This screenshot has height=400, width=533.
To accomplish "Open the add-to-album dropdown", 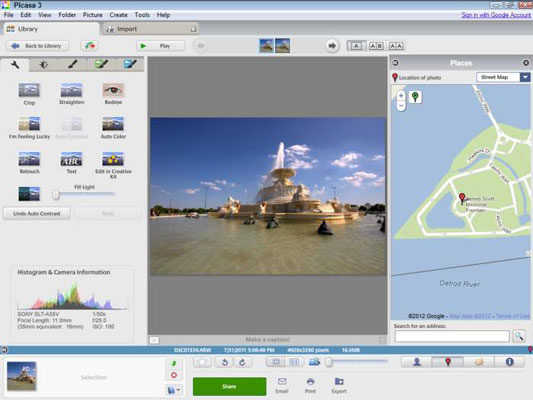I will coord(174,390).
